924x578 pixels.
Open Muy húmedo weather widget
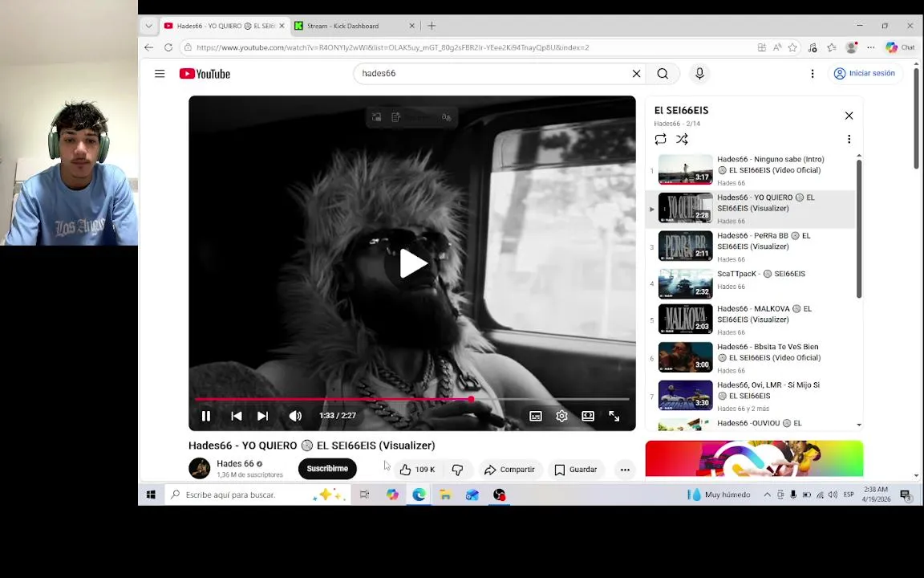pos(719,495)
